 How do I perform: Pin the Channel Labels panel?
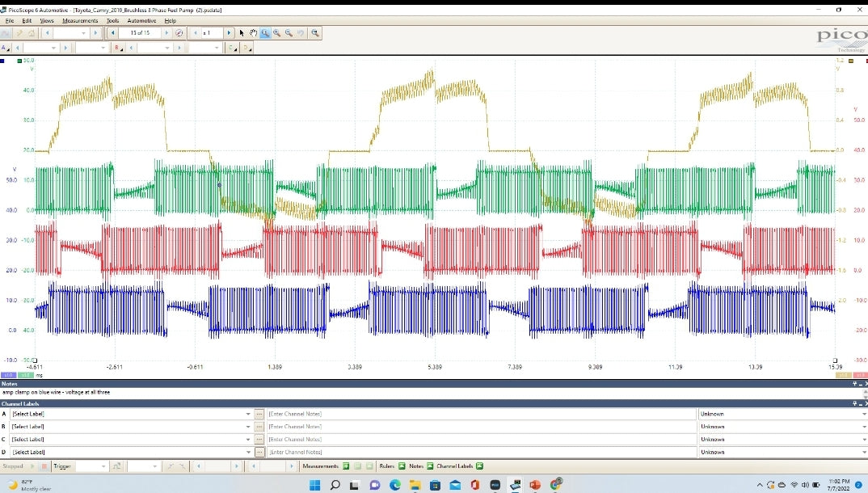click(x=855, y=403)
